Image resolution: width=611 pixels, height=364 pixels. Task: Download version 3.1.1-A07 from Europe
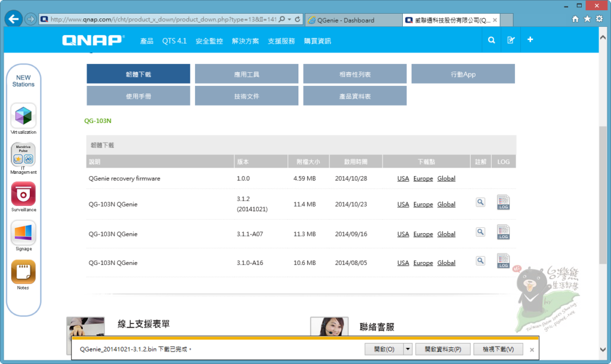coord(423,235)
